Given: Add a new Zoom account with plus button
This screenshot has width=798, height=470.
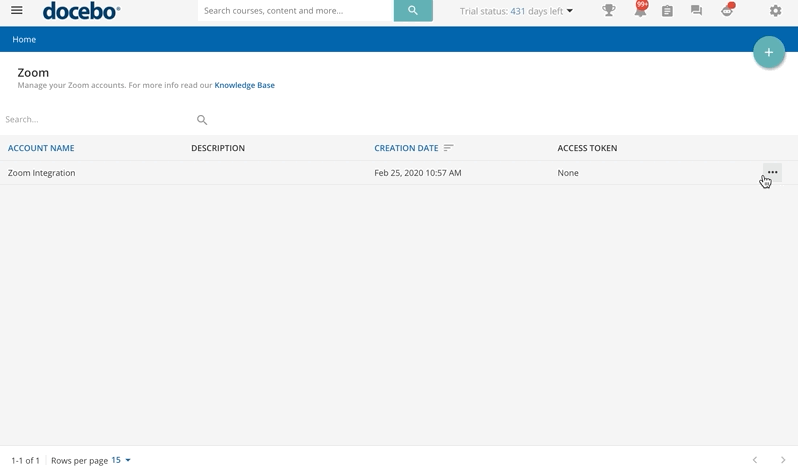Looking at the screenshot, I should pos(768,52).
